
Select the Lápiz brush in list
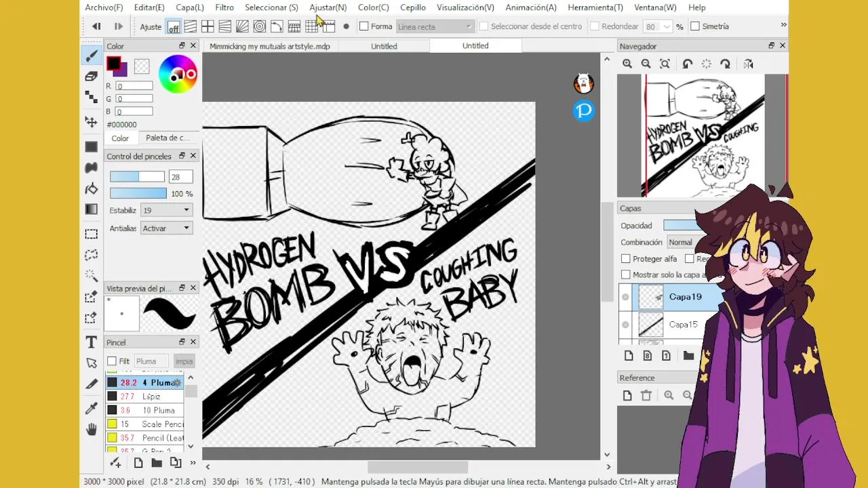[x=145, y=396]
